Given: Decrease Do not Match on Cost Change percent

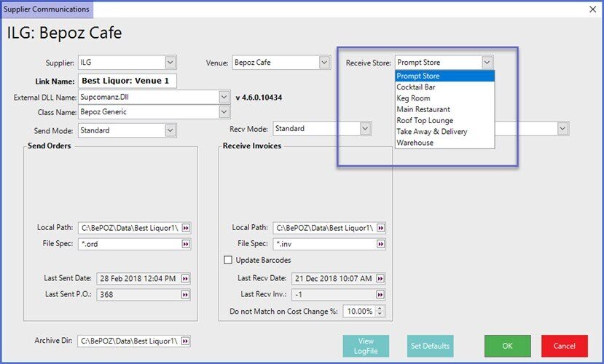Looking at the screenshot, I should [x=380, y=314].
